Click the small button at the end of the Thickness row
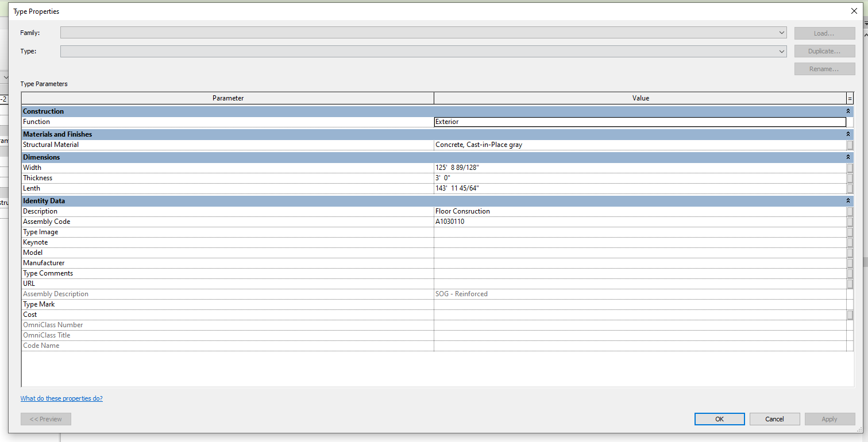 pos(850,177)
